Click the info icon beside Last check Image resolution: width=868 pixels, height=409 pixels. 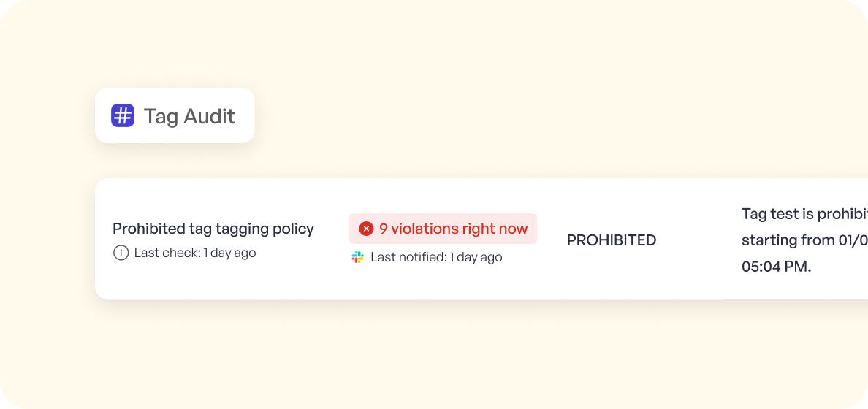[x=121, y=253]
